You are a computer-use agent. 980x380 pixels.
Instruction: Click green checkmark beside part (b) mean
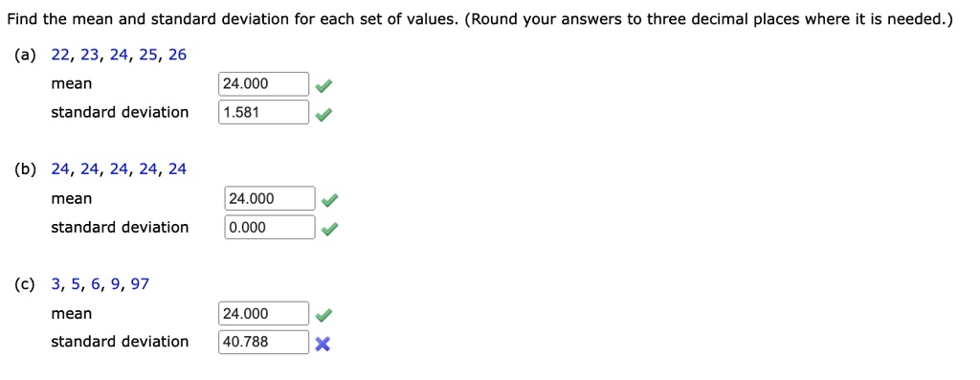[330, 201]
